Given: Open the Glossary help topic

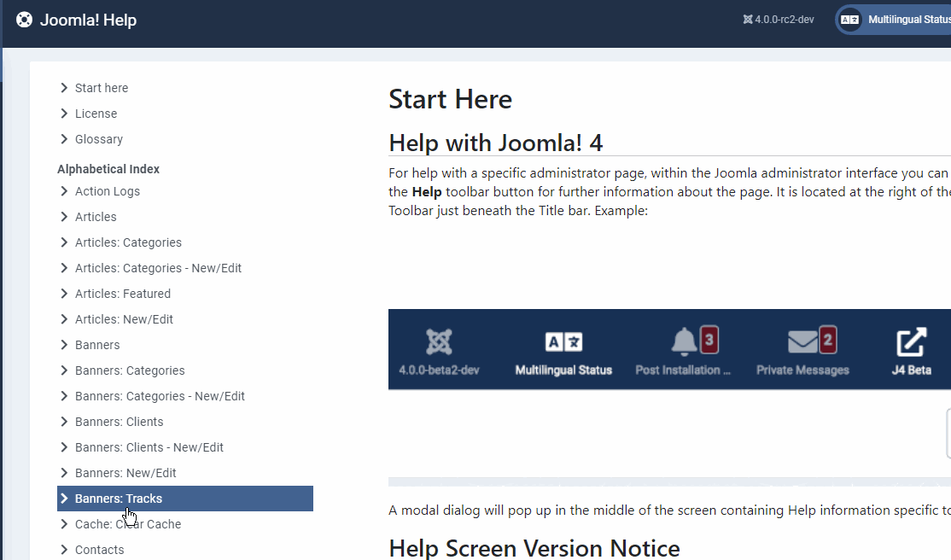Looking at the screenshot, I should [99, 139].
